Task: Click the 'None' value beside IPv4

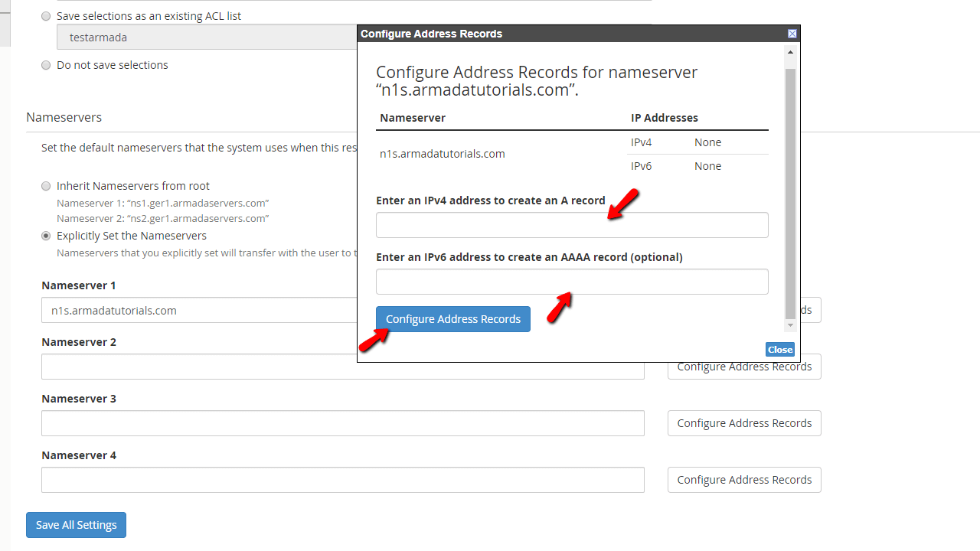Action: [708, 142]
